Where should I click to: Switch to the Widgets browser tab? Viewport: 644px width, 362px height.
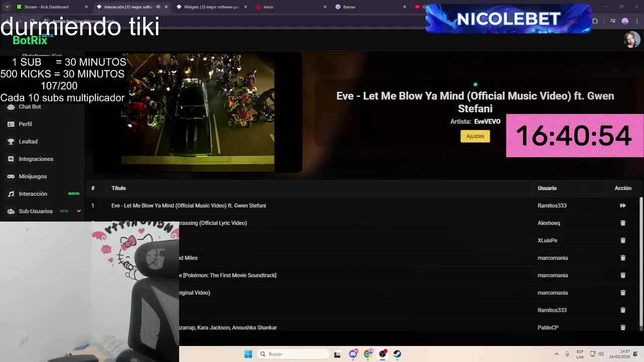pyautogui.click(x=211, y=7)
